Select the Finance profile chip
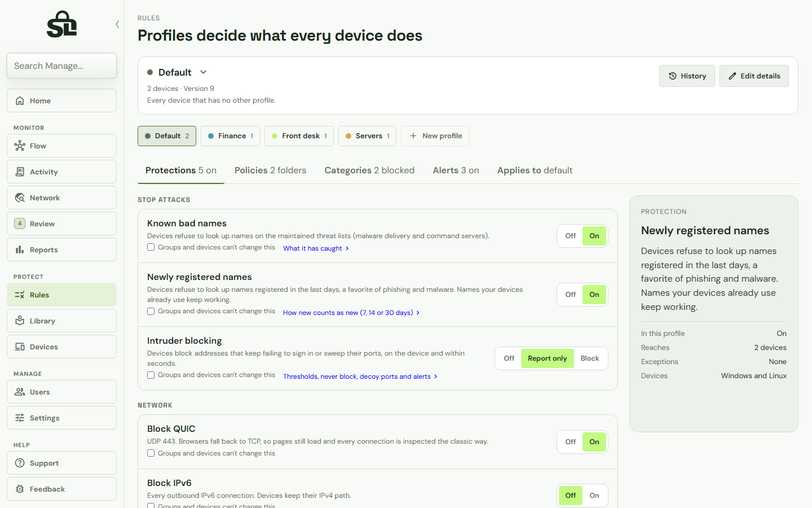 point(230,136)
